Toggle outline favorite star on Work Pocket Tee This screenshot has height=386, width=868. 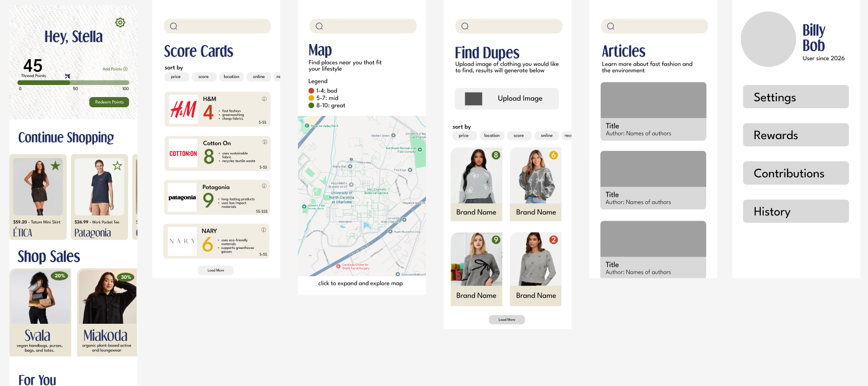pyautogui.click(x=117, y=165)
